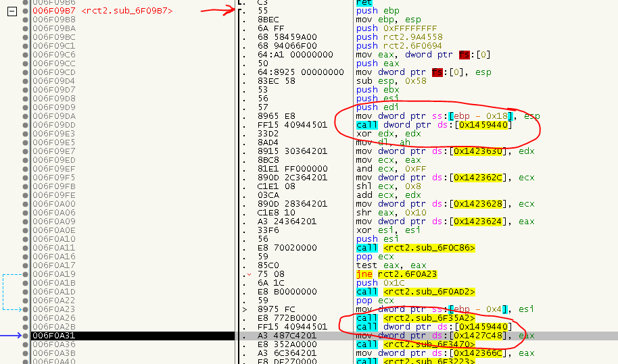Toggle breakpoint dot at address 006F0A23
This screenshot has height=364, width=618.
tap(26, 309)
